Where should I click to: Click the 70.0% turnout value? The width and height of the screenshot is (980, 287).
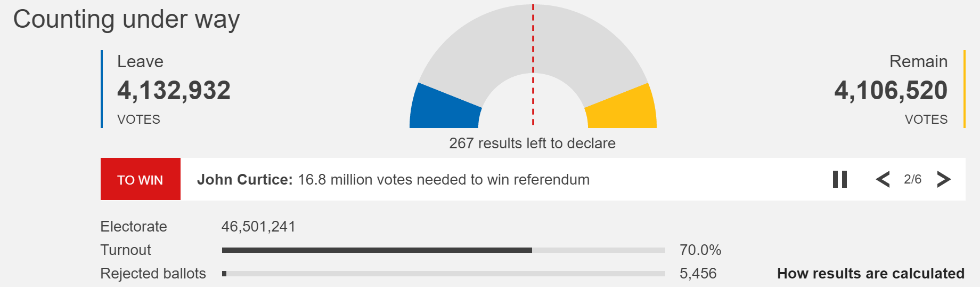[x=700, y=250]
